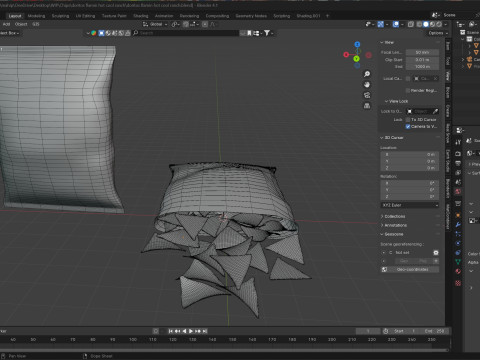Open the outliner filter funnel dropdown
Image resolution: width=480 pixels, height=360 pixels.
click(268, 33)
